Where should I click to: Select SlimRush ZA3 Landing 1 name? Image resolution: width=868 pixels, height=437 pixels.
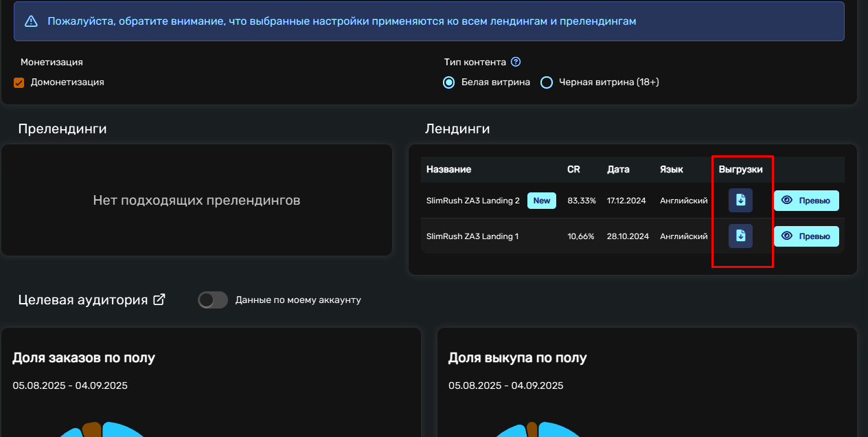[x=472, y=236]
